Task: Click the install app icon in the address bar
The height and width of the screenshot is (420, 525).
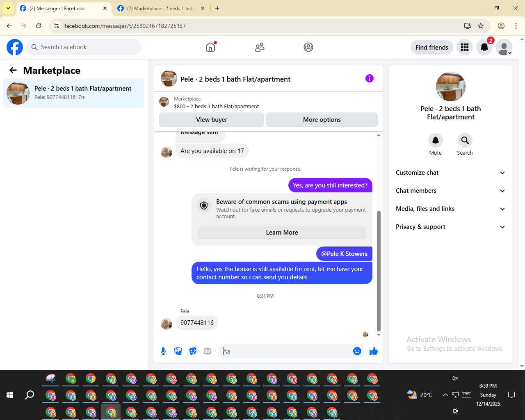Action: (x=468, y=26)
